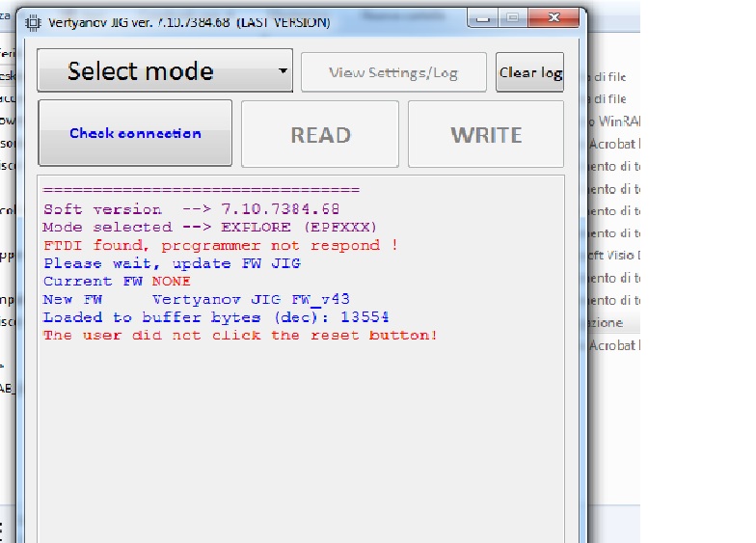This screenshot has width=756, height=543.
Task: Click log line 'Please wait, update FW JIG'
Action: click(172, 263)
